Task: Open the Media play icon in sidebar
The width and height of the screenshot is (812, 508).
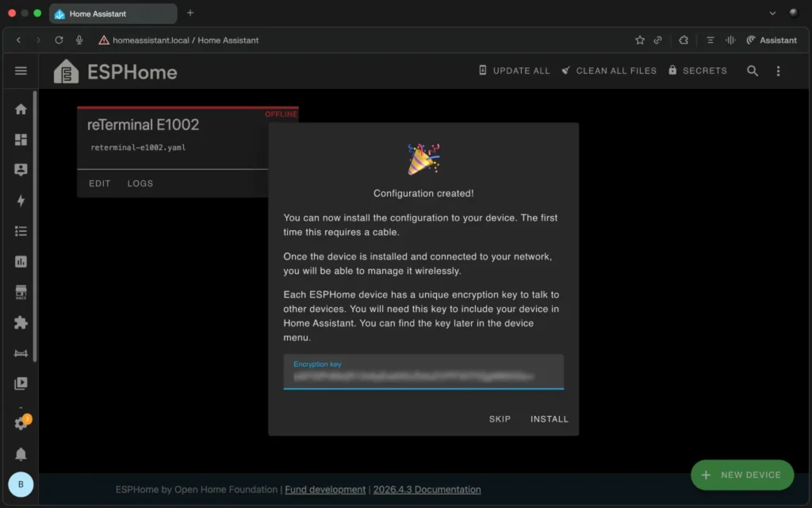Action: [x=21, y=383]
